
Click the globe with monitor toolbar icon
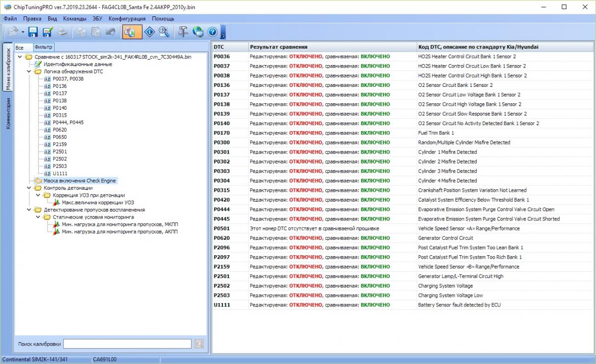(198, 32)
